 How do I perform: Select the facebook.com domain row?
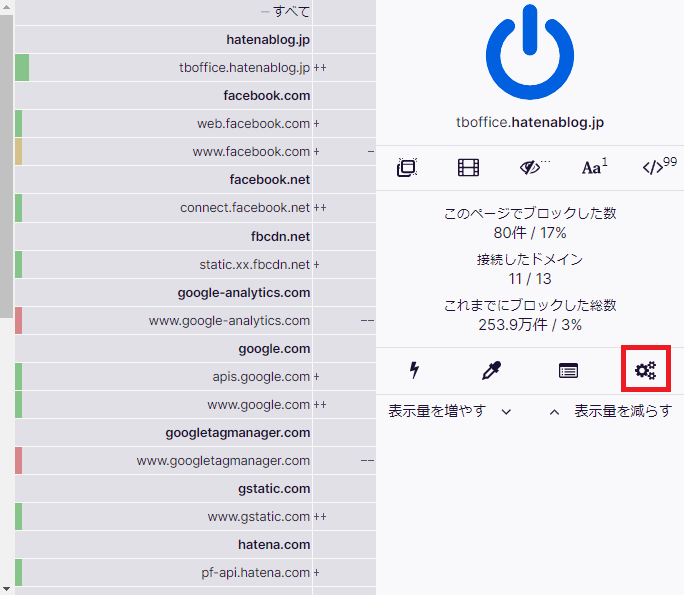click(195, 96)
